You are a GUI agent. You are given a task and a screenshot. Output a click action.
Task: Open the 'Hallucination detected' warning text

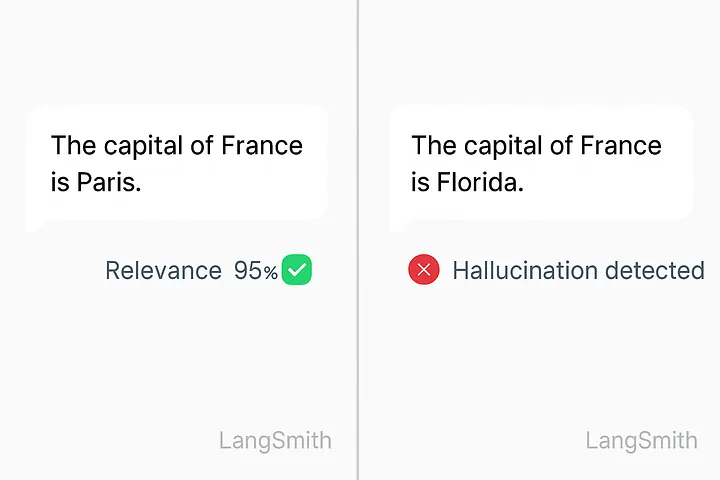point(579,270)
